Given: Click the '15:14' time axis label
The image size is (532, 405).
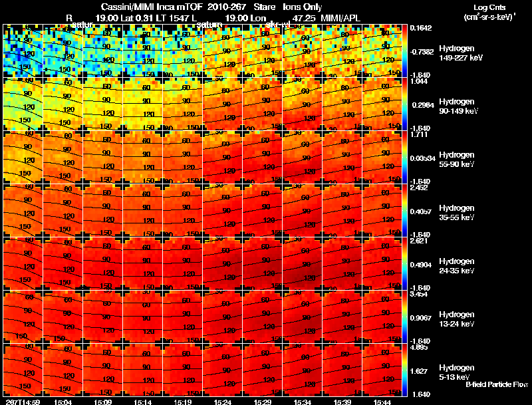Looking at the screenshot, I should [x=142, y=402].
